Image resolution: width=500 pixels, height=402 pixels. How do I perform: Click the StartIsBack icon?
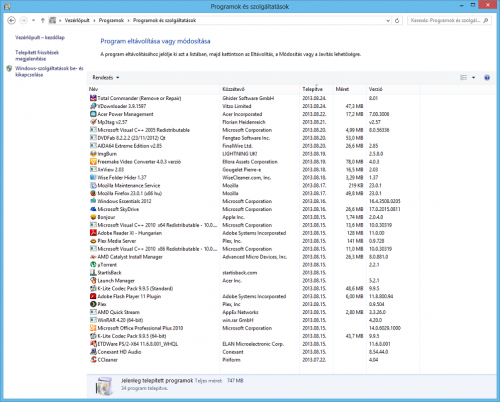click(93, 273)
